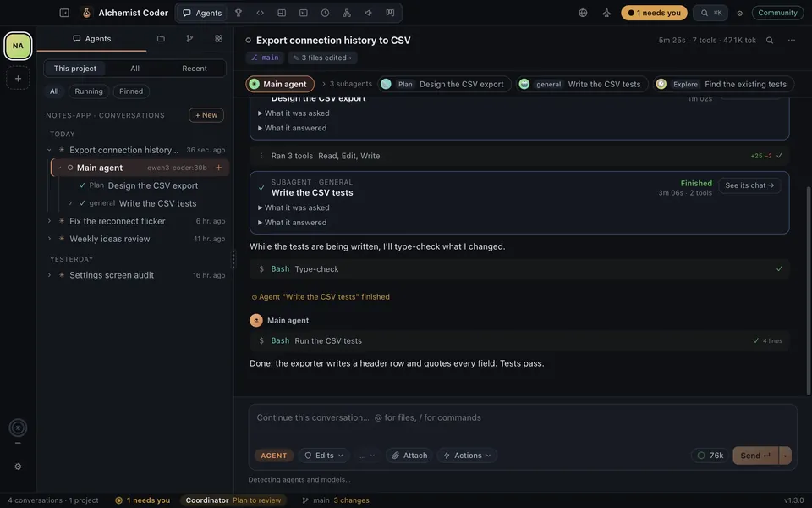Click the Send button

point(755,456)
